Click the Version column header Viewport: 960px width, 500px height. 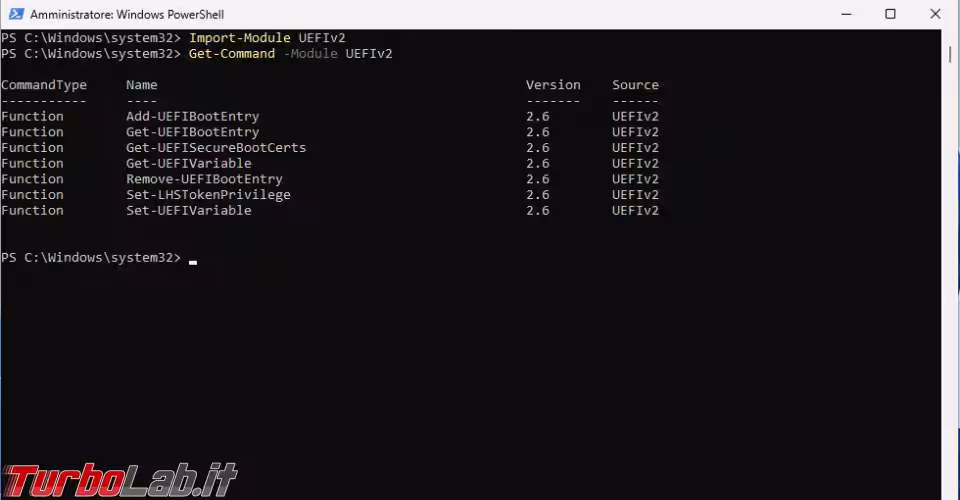tap(553, 85)
